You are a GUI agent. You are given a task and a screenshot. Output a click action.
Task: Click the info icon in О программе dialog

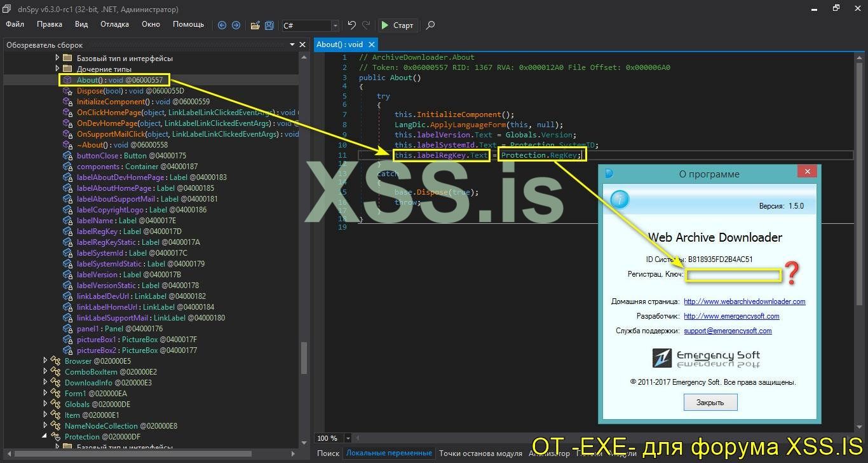point(620,199)
